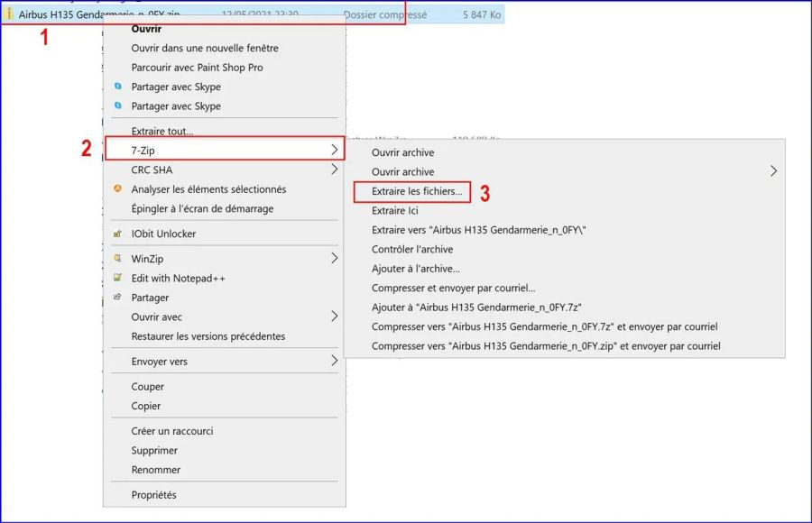Viewport: 812px width, 523px height.
Task: Click the first Skype icon in context menu
Action: 118,87
